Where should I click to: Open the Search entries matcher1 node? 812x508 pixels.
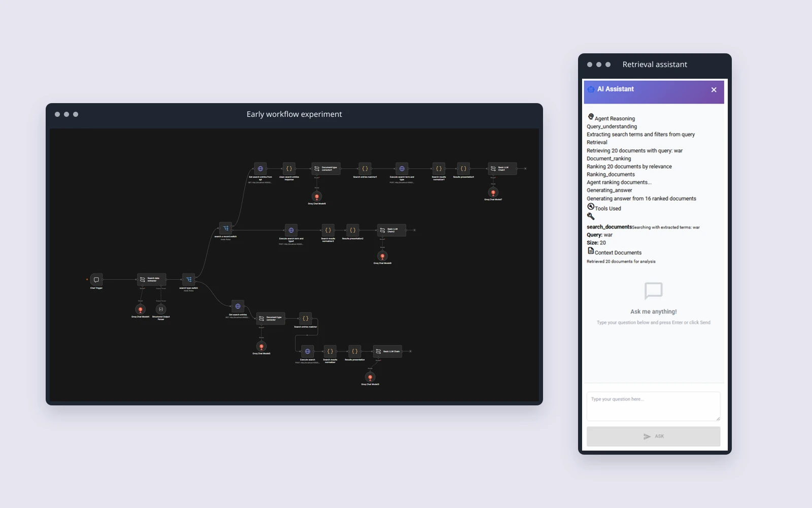365,169
